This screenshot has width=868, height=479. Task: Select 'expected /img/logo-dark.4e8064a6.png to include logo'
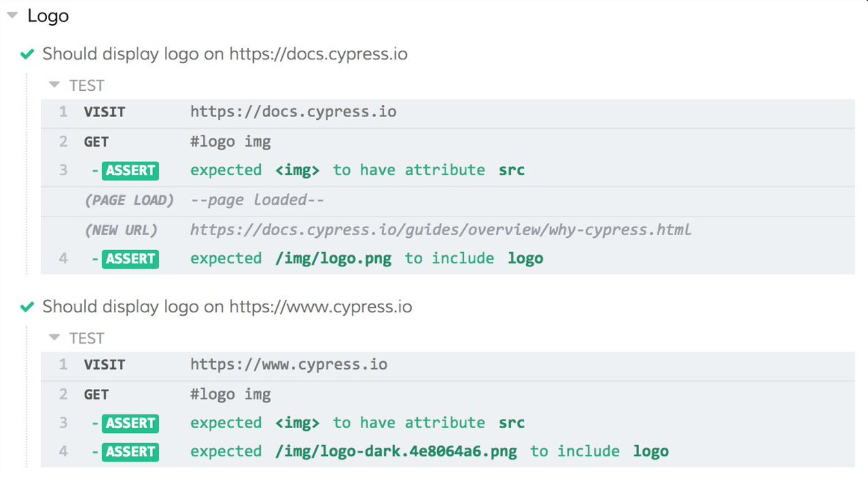pyautogui.click(x=430, y=451)
